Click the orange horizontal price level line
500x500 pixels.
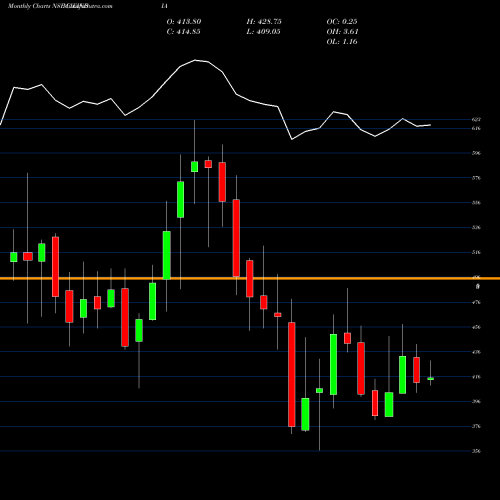coord(250,278)
